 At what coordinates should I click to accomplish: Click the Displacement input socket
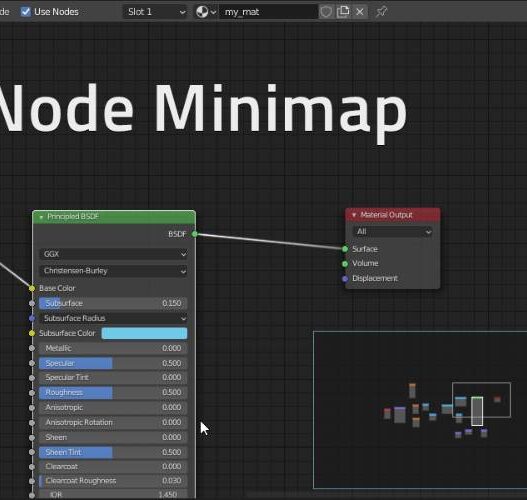(345, 279)
